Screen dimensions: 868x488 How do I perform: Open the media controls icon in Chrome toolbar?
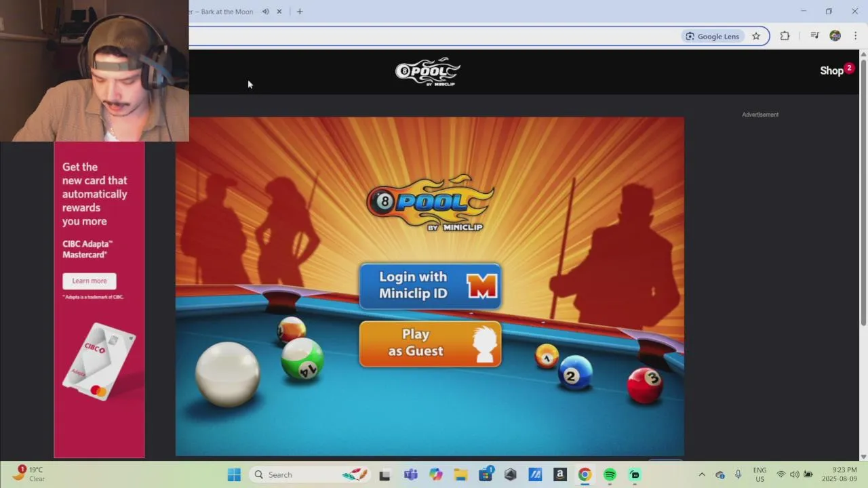(814, 36)
